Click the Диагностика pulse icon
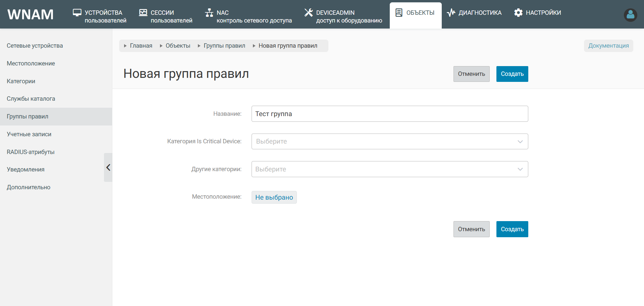644x306 pixels. [451, 13]
